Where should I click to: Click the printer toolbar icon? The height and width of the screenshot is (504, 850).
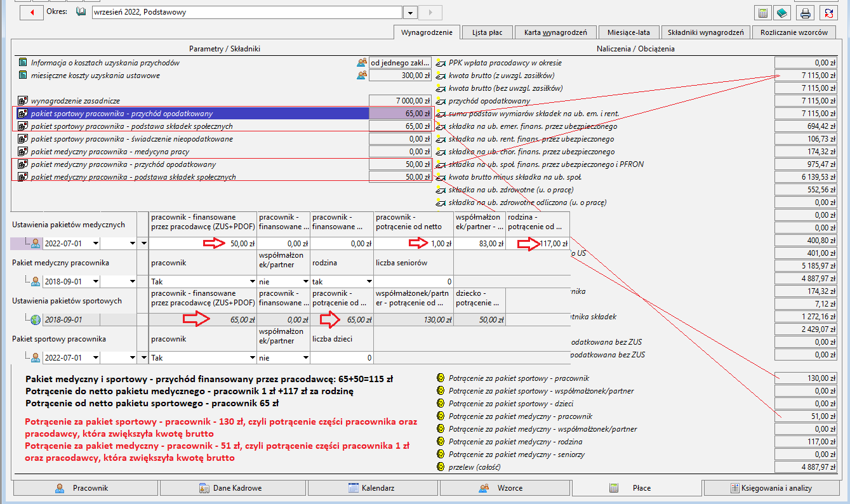point(806,12)
